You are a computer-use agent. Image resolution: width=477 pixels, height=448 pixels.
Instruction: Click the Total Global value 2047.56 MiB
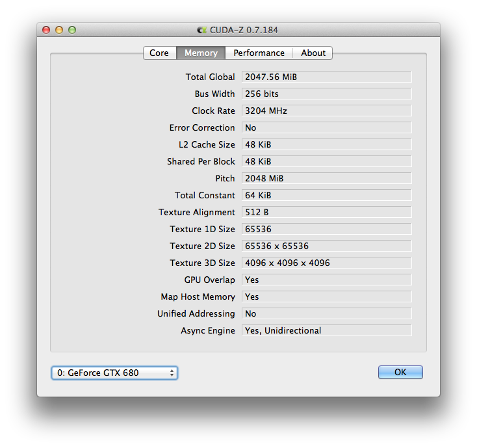tap(327, 77)
